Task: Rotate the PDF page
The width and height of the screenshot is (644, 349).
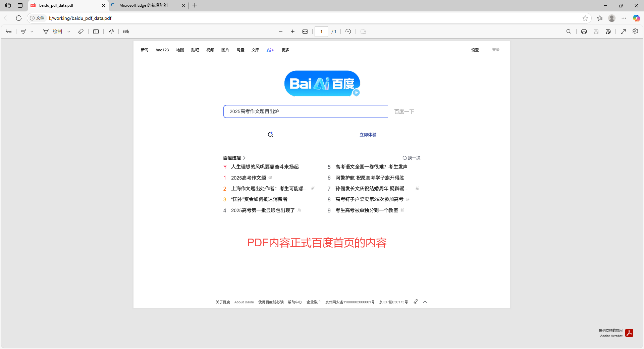Action: pyautogui.click(x=348, y=32)
